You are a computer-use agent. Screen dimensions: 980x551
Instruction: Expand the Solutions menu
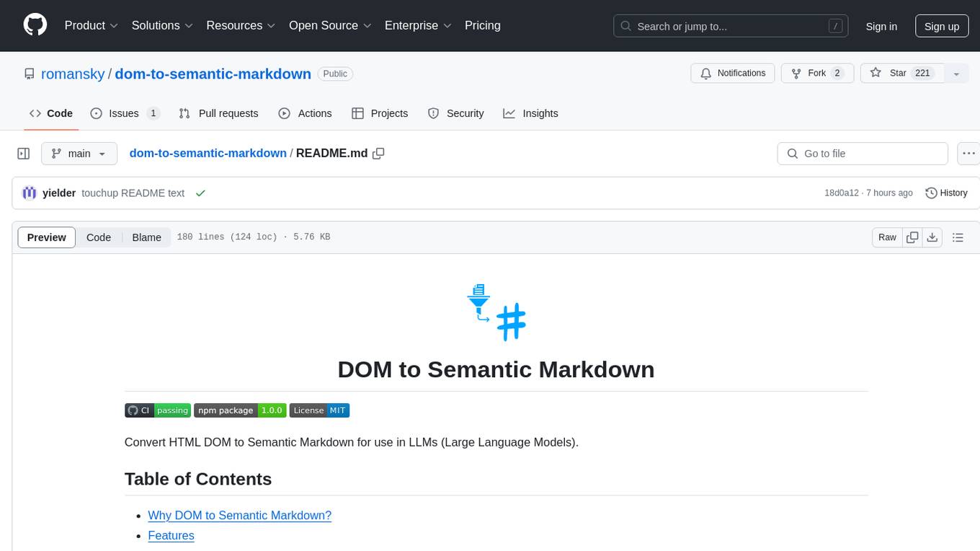pos(162,25)
